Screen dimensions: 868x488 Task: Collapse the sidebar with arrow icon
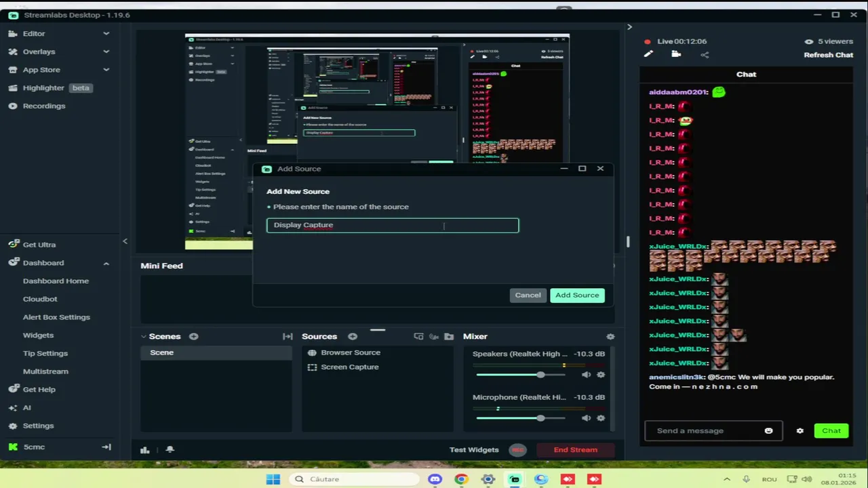(106, 447)
